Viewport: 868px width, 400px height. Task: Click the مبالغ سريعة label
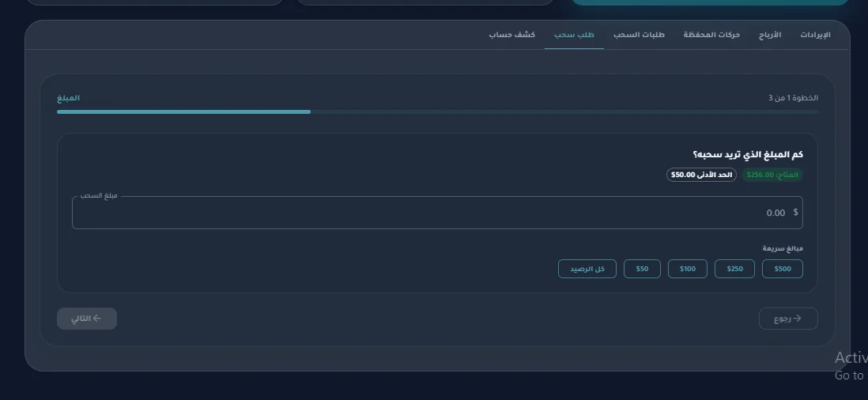[x=783, y=248]
